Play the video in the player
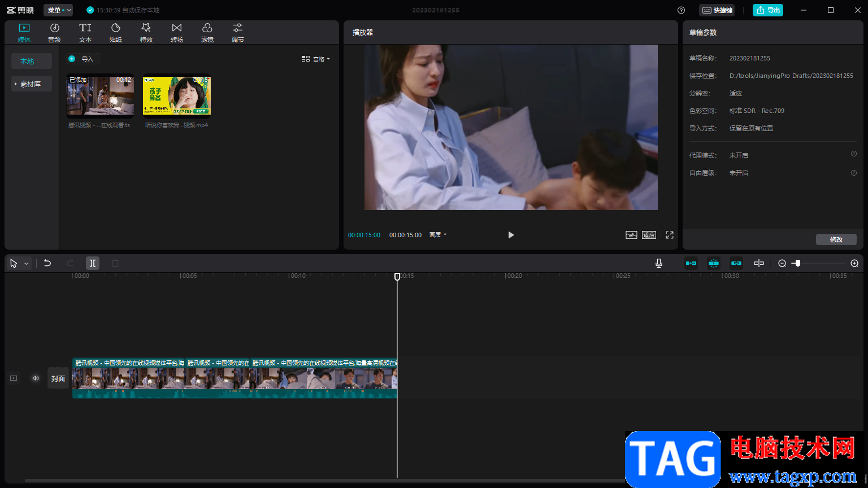 pos(511,235)
